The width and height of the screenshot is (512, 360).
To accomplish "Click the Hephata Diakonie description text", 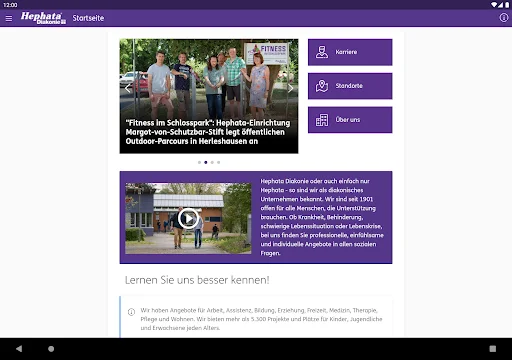I will [x=322, y=217].
